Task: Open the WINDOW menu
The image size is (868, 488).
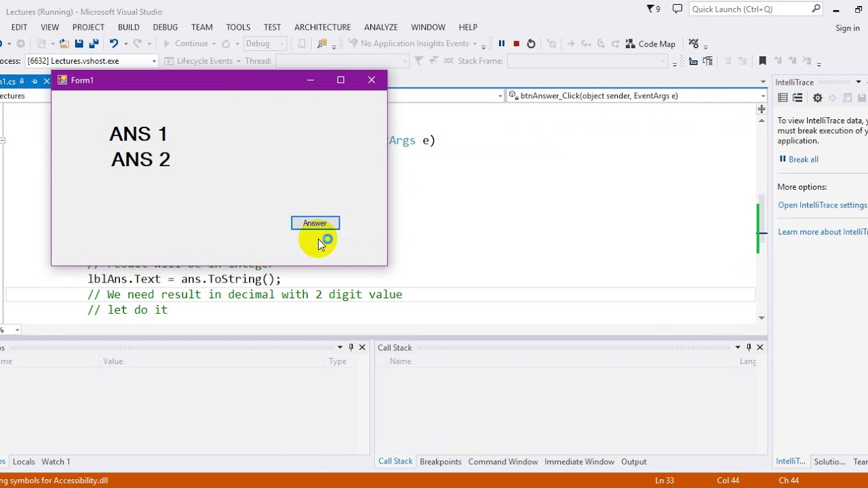Action: tap(428, 27)
